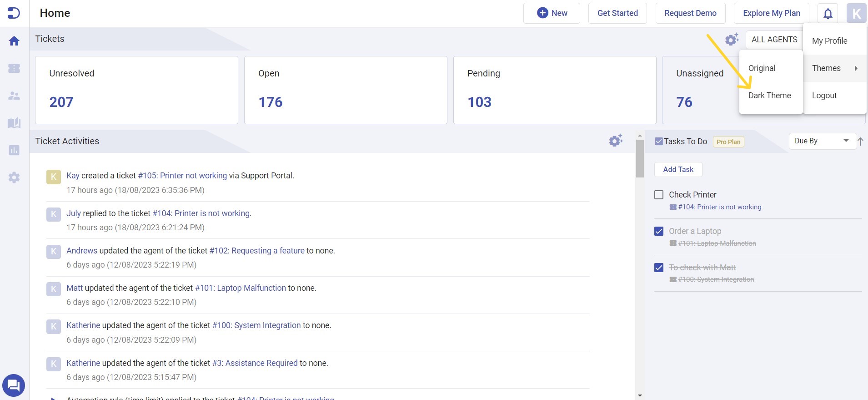Click the notifications bell icon
Viewport: 868px width, 400px height.
pyautogui.click(x=828, y=14)
